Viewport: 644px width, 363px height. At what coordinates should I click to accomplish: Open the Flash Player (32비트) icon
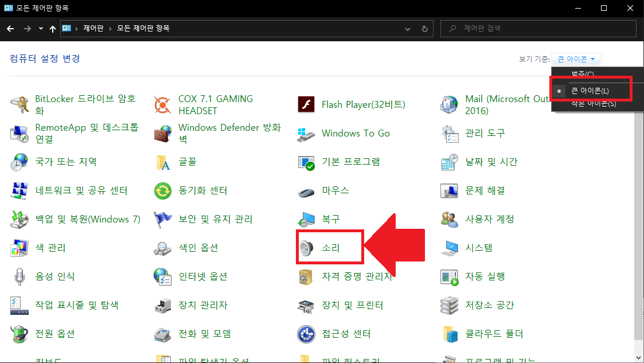tap(306, 105)
